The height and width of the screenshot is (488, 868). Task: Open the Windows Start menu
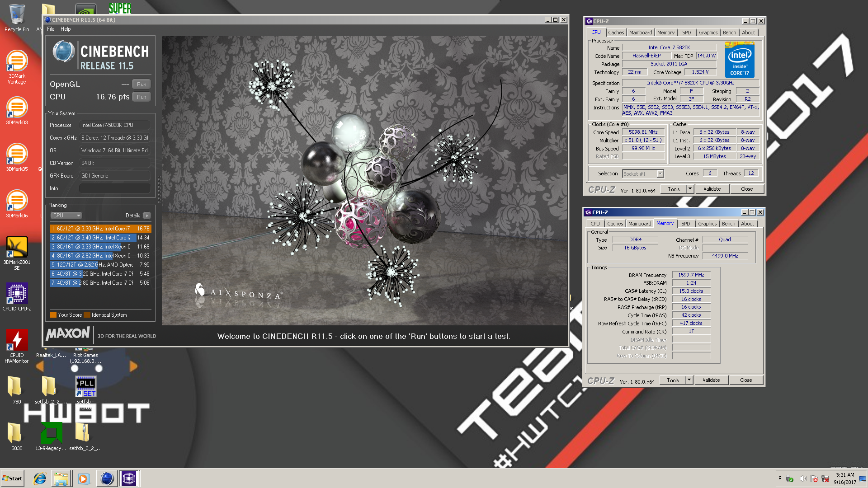(x=12, y=479)
